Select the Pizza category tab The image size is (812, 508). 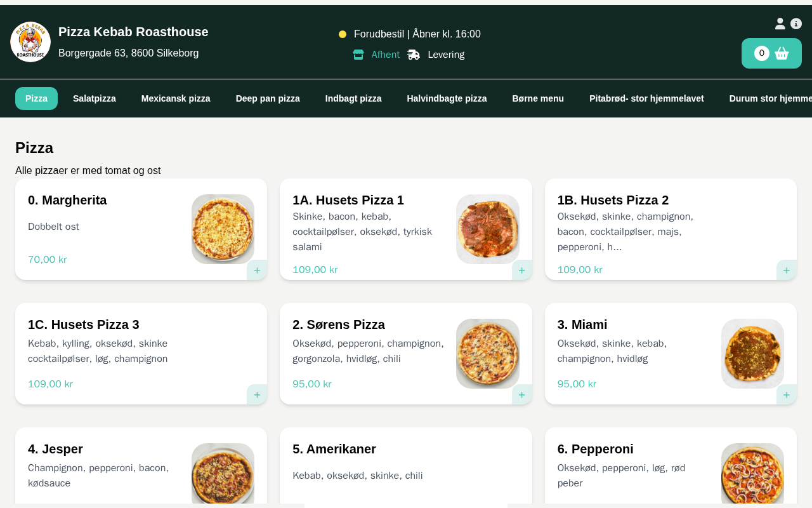36,98
